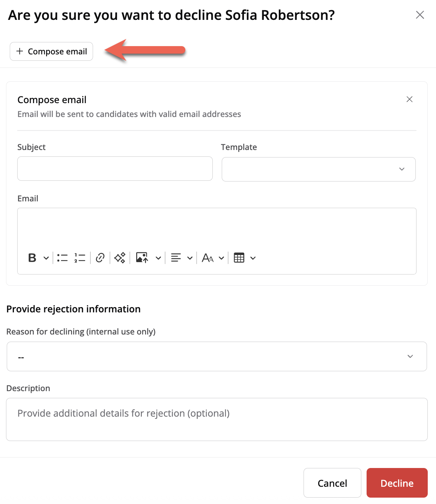Open the Reason for declining dropdown
The image size is (436, 504).
click(216, 357)
